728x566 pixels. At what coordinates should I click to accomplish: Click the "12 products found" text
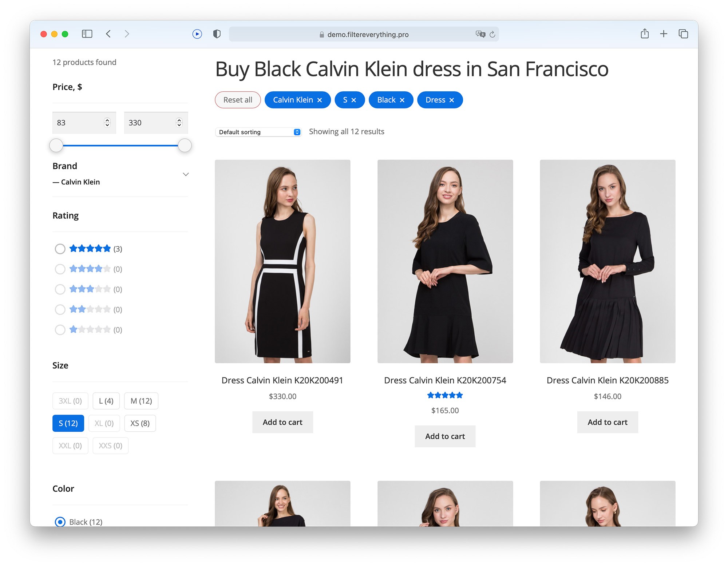[x=84, y=62]
